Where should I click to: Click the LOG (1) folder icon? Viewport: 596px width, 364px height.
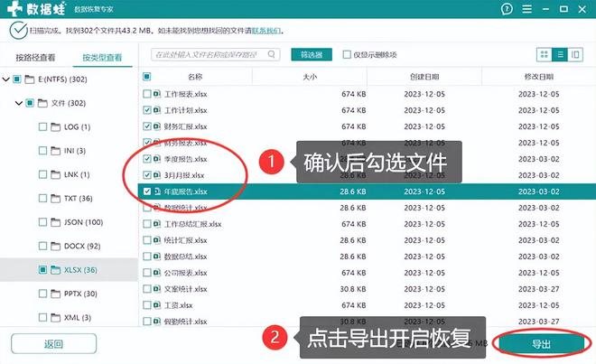[55, 127]
